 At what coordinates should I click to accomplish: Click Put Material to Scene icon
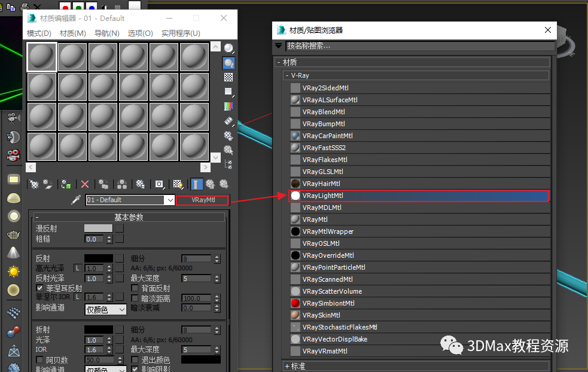[x=48, y=184]
